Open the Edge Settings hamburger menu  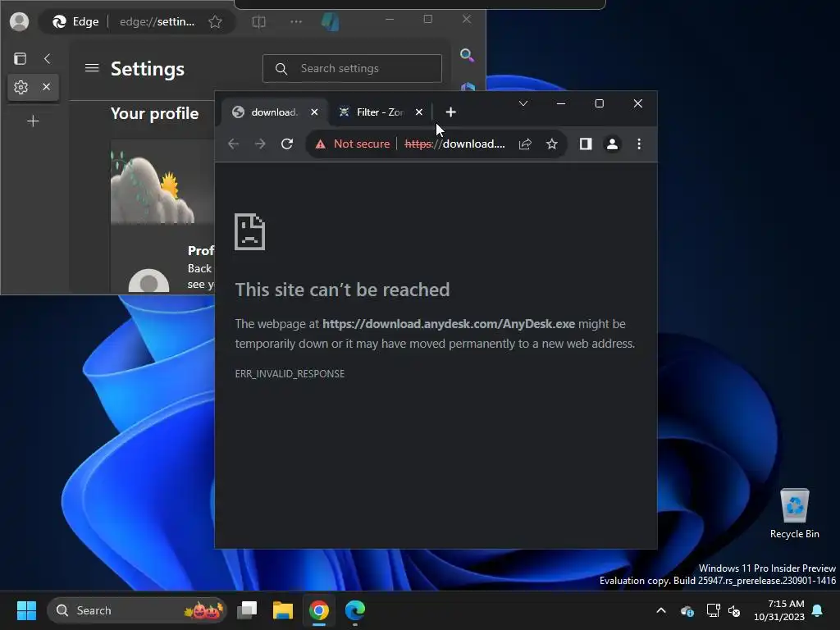tap(92, 68)
